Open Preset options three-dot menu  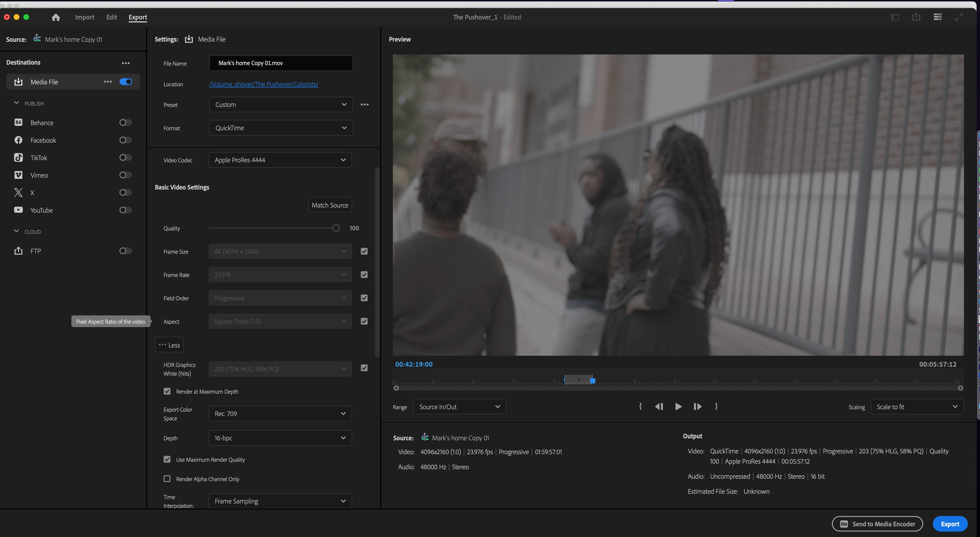click(x=364, y=105)
